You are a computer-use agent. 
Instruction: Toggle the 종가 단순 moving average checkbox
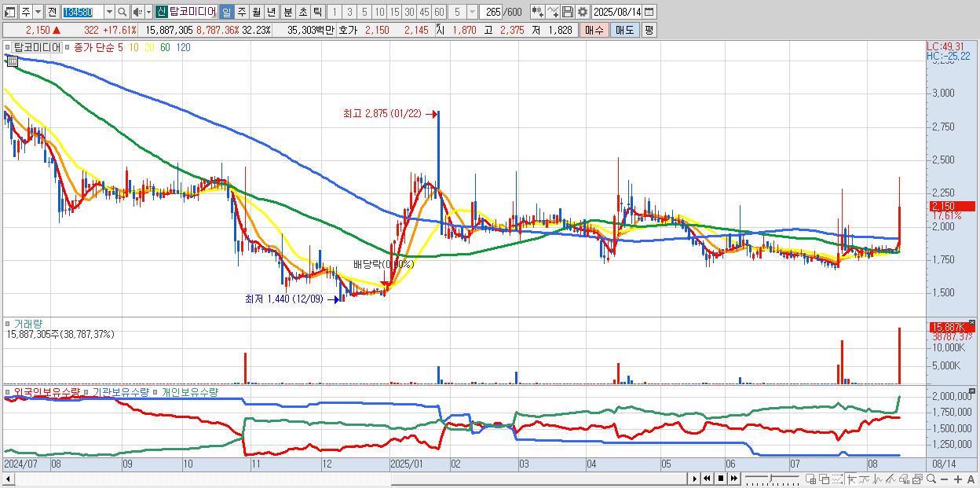click(x=68, y=47)
